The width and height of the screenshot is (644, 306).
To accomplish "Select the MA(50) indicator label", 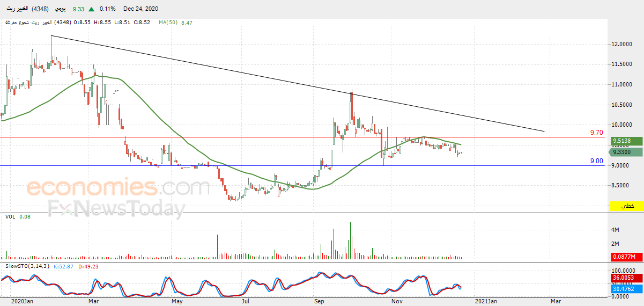I will click(x=169, y=23).
